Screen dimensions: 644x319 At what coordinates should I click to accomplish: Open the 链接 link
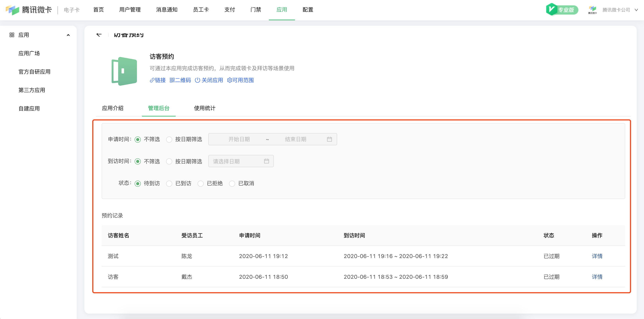coord(158,80)
